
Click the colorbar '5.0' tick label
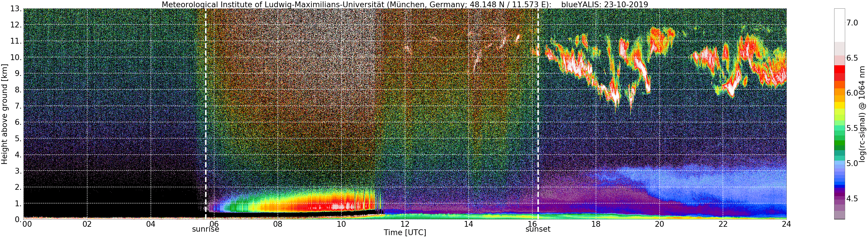(x=852, y=163)
